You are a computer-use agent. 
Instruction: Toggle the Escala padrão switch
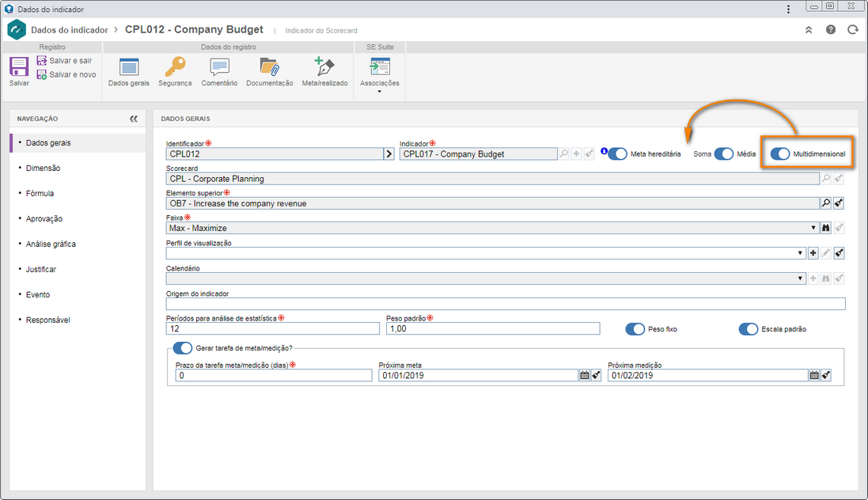coord(749,329)
